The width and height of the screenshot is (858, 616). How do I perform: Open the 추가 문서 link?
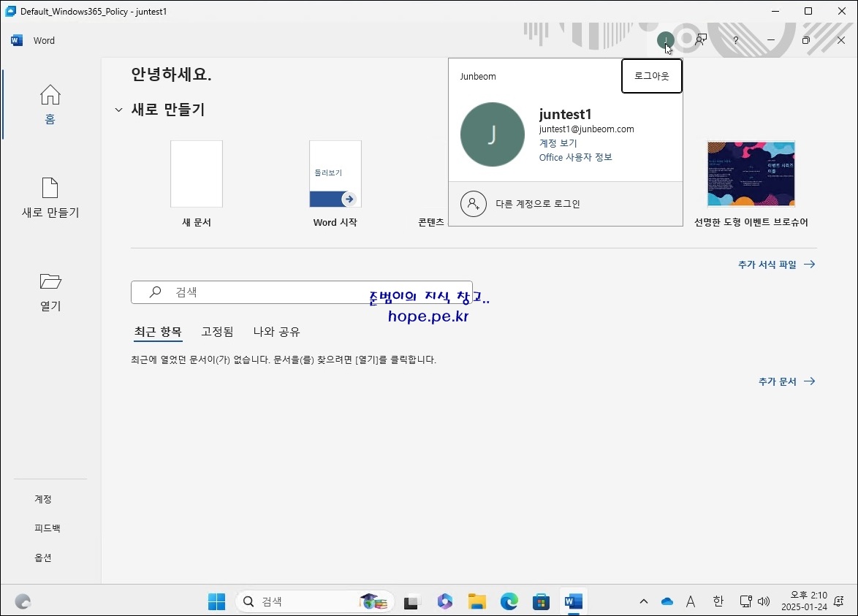777,381
